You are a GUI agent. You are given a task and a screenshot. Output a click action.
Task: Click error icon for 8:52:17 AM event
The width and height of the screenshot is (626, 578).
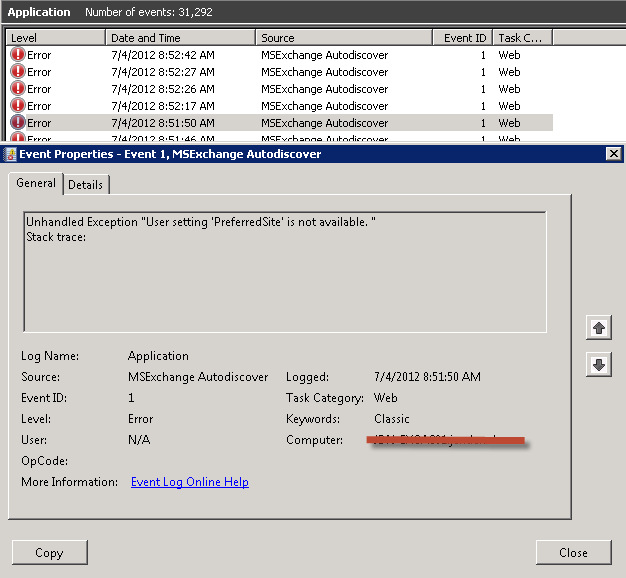point(18,106)
